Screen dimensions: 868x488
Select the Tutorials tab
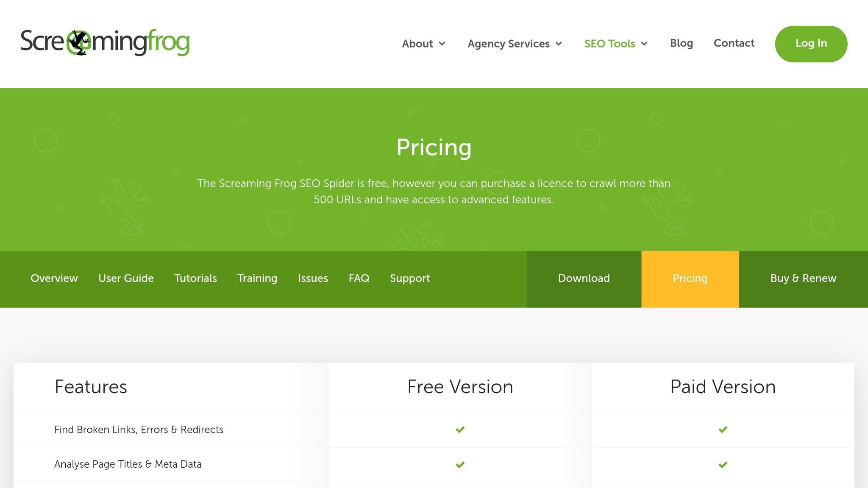[195, 278]
